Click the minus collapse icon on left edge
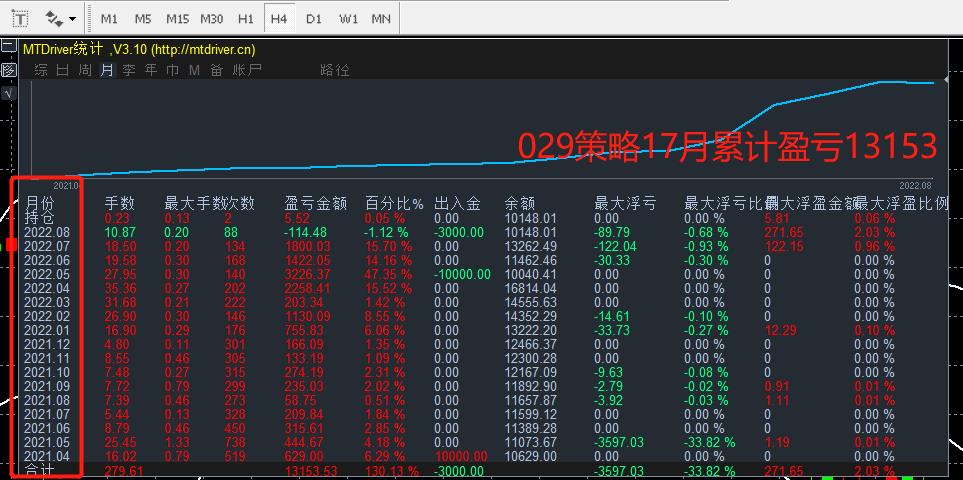963x480 pixels. 8,47
